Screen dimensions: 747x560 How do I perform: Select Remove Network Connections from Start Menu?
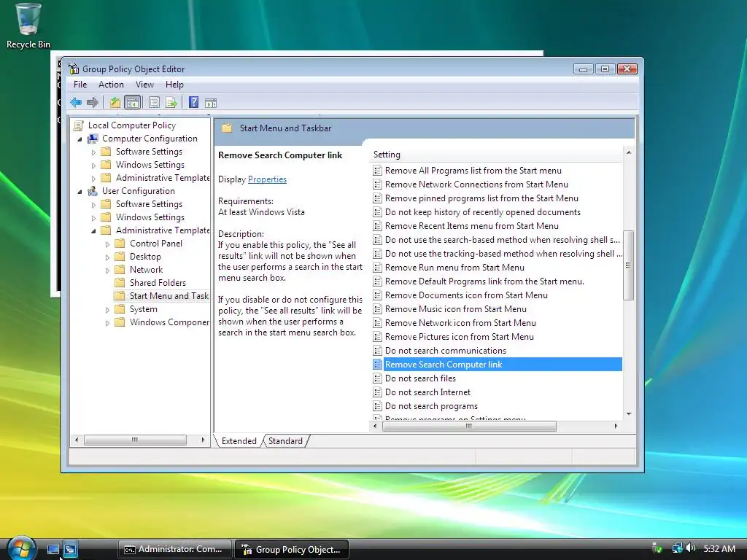[476, 184]
